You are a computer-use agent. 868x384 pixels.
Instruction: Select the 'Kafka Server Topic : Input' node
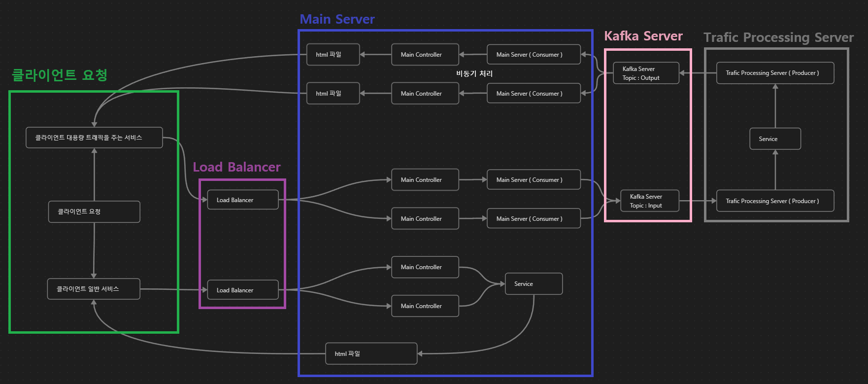[650, 201]
